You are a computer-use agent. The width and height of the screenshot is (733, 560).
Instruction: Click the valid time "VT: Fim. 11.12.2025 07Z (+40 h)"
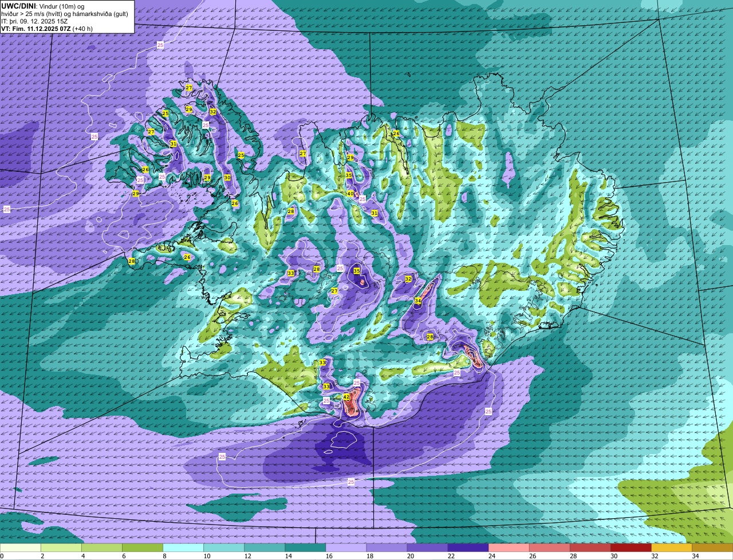(47, 29)
